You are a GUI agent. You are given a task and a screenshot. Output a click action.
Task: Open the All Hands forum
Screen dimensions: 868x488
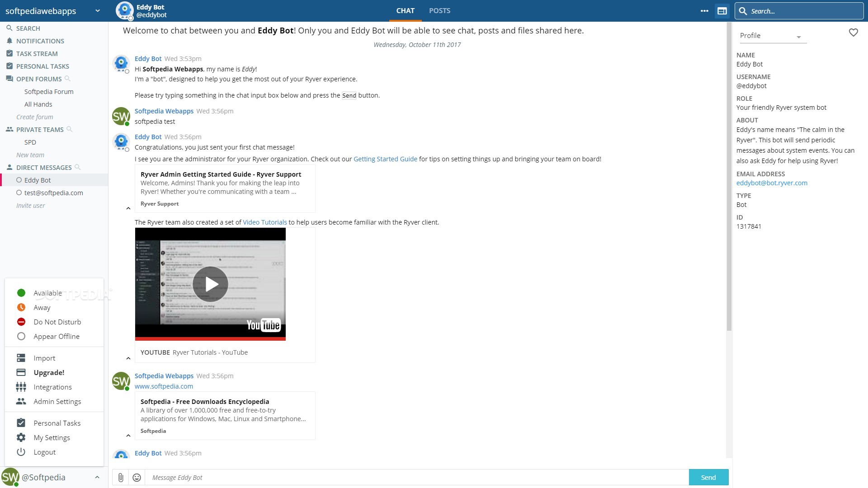(38, 104)
